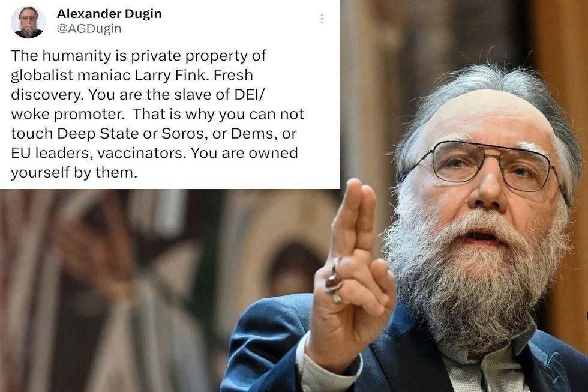Click the bearded man's face in the photo

[487, 195]
